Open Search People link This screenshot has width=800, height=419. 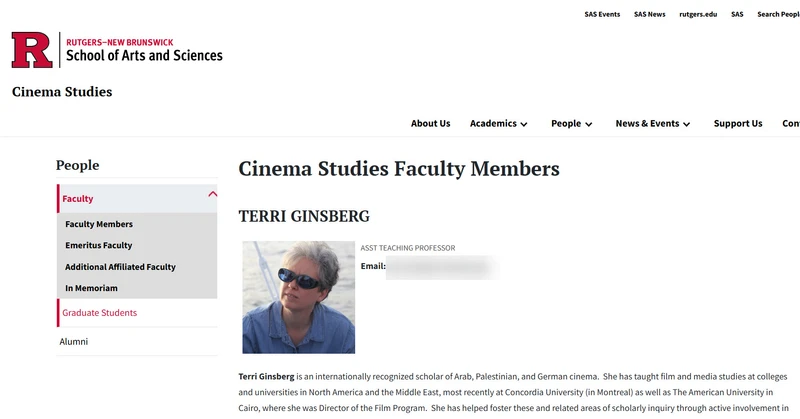pyautogui.click(x=779, y=14)
